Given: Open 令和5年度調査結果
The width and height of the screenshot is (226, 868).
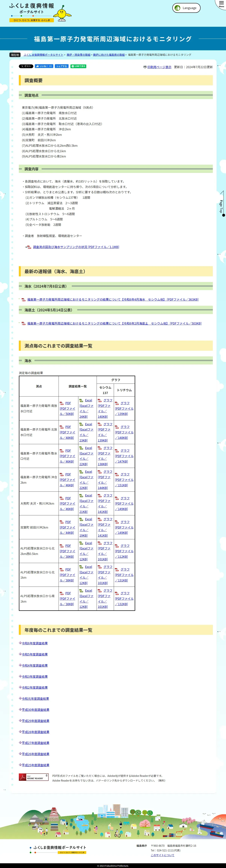Looking at the screenshot, I should tap(35, 654).
